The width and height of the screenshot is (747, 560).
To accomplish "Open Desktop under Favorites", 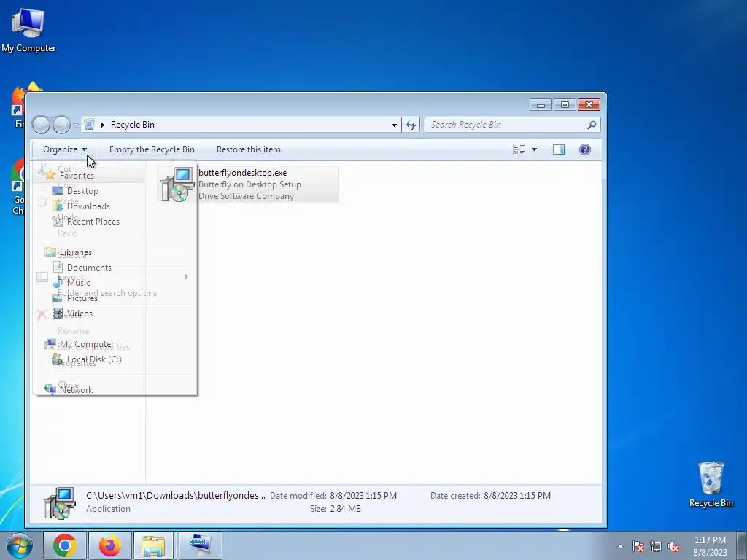I will (82, 191).
